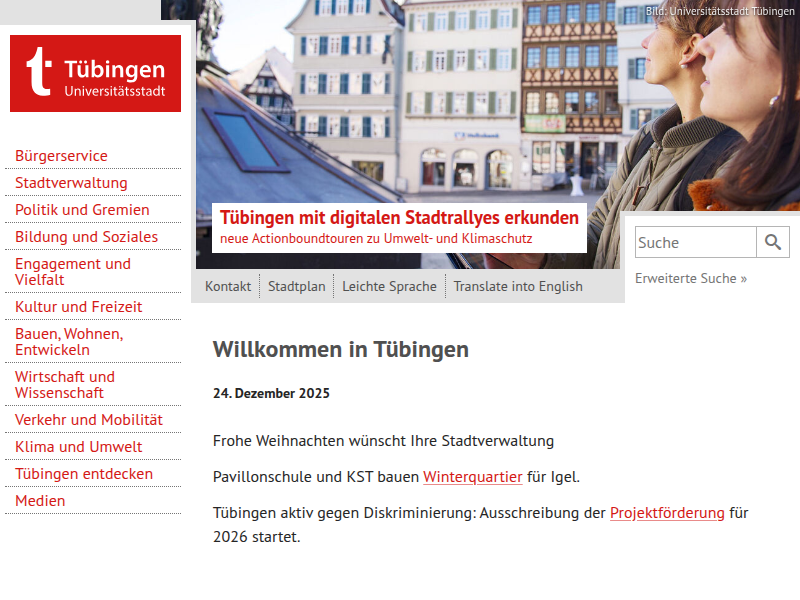This screenshot has width=800, height=600.
Task: Open the Stadtplan page
Action: click(x=296, y=286)
